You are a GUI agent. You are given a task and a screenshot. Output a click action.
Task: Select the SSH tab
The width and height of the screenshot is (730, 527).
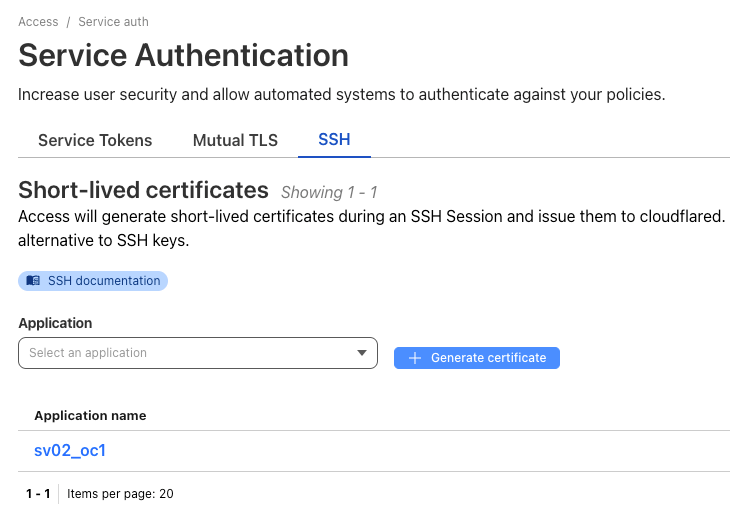click(334, 140)
